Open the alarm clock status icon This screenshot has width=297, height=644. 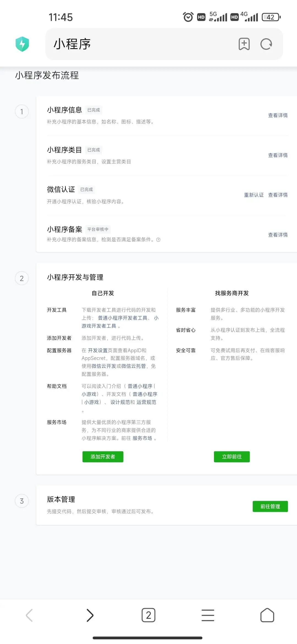(x=188, y=17)
